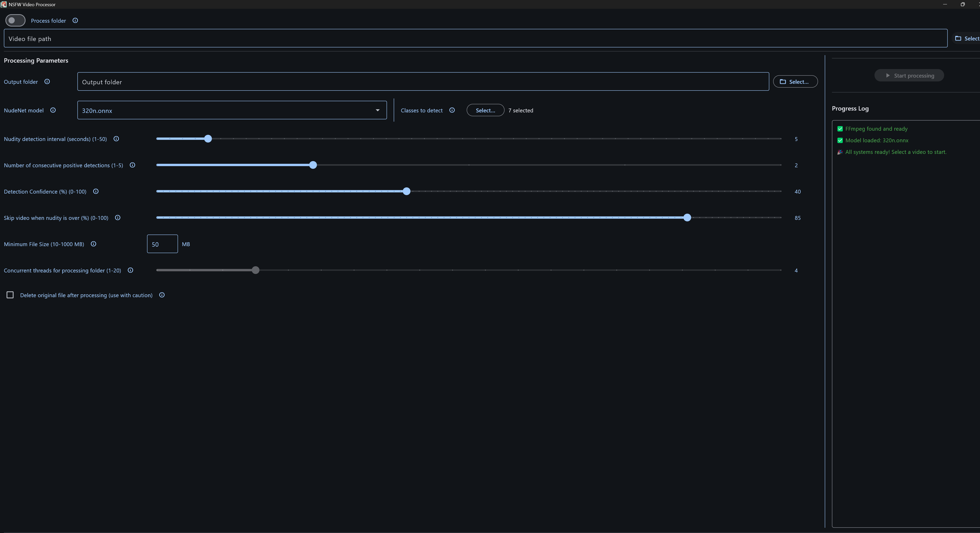Check Delete original file after processing
Image resolution: width=980 pixels, height=533 pixels.
[10, 295]
